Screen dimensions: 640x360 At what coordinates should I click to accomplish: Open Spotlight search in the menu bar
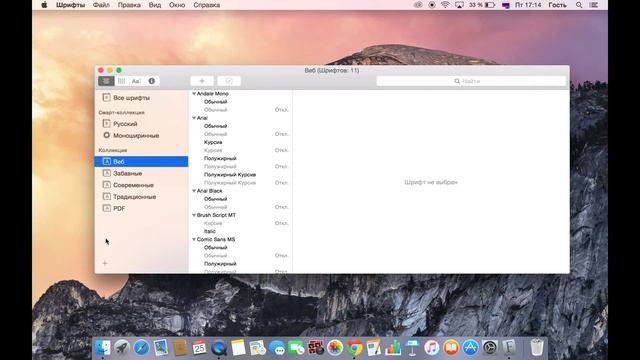click(x=579, y=5)
